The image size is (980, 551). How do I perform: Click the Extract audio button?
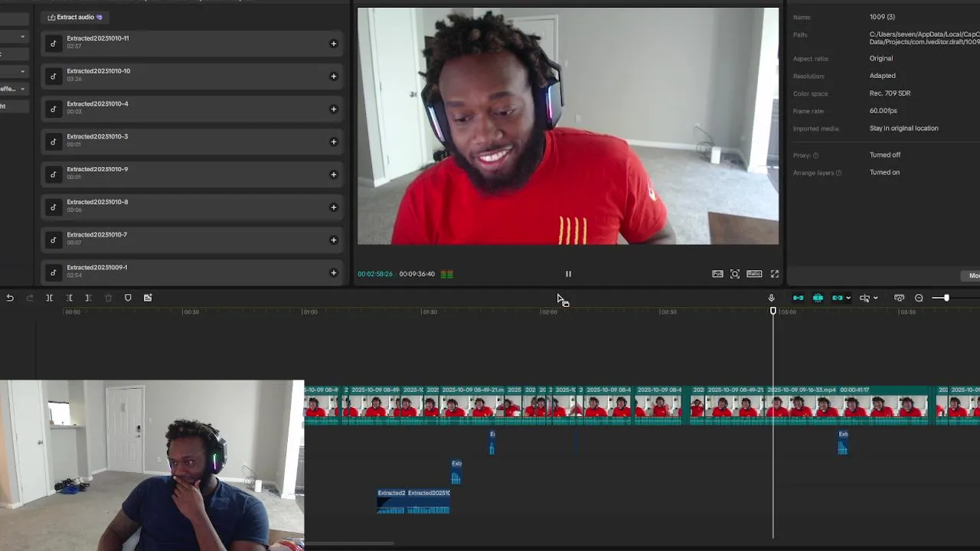[x=75, y=17]
